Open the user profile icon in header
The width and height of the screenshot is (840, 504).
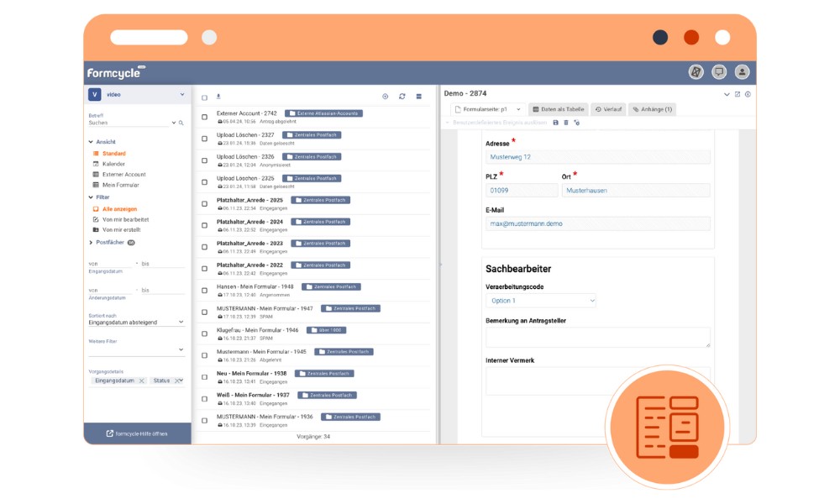[742, 72]
